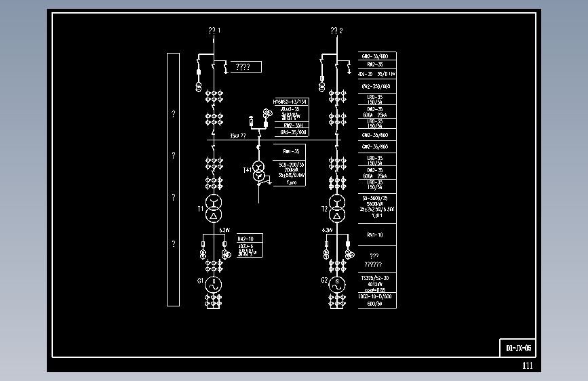The image size is (588, 381).
Task: Select the GW2-350/600 table row
Action: 377,86
